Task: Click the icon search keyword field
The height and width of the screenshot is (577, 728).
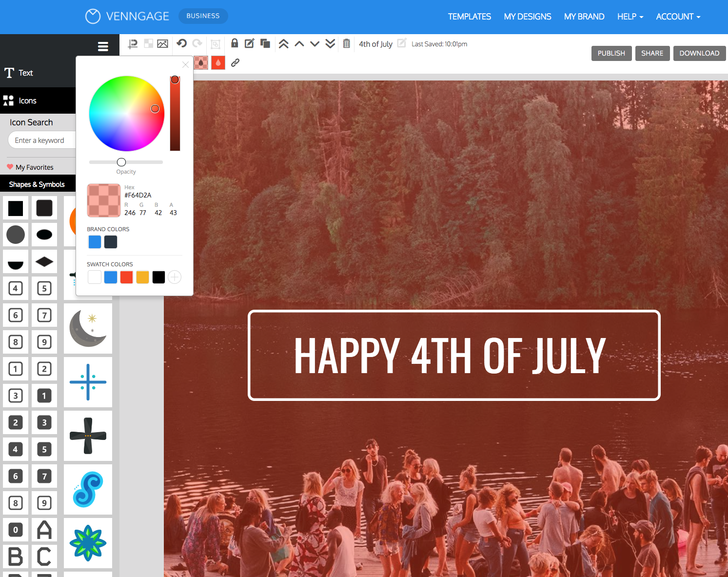Action: tap(42, 140)
